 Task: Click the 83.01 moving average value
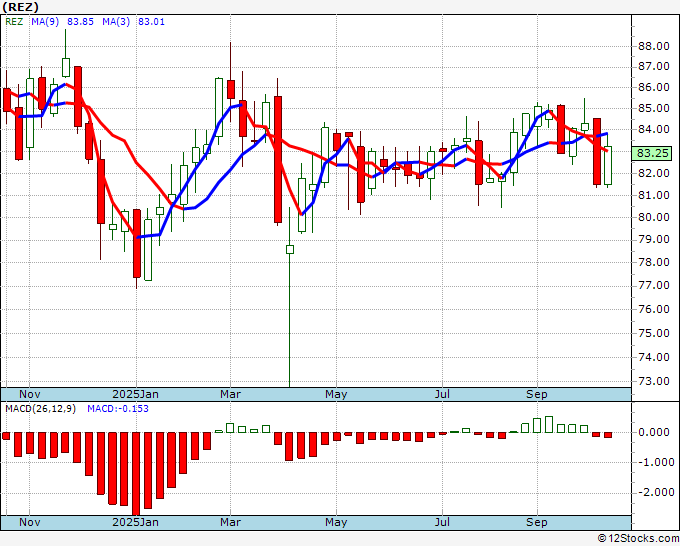[151, 22]
